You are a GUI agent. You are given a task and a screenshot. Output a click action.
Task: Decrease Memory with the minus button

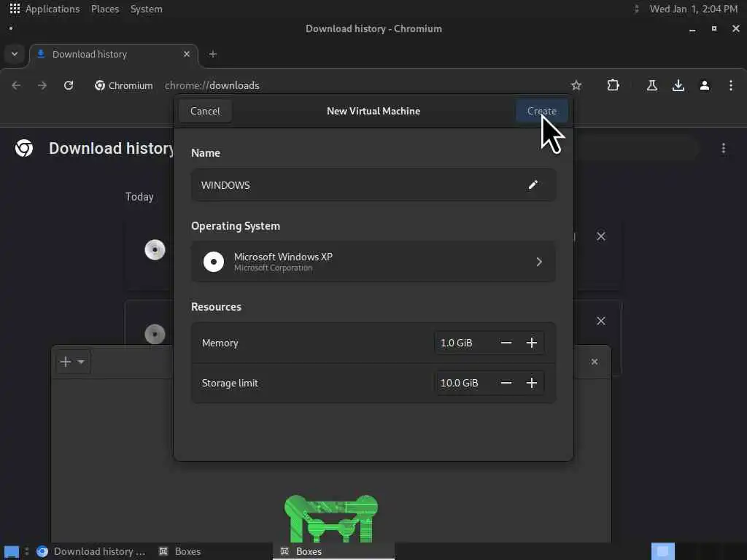506,343
